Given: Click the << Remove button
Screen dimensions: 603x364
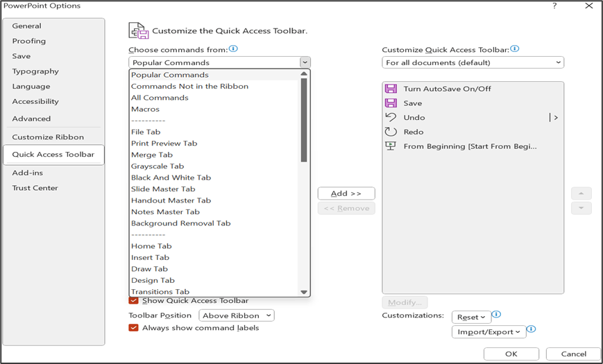Looking at the screenshot, I should pos(346,208).
